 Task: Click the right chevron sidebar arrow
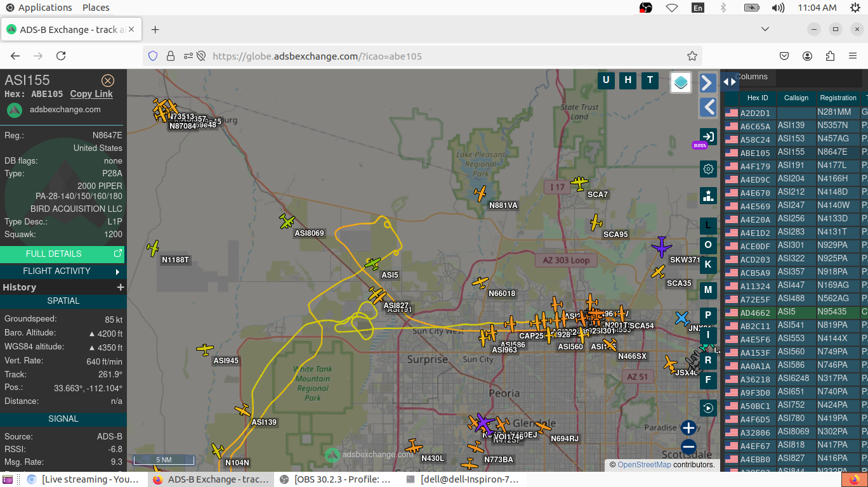point(708,82)
